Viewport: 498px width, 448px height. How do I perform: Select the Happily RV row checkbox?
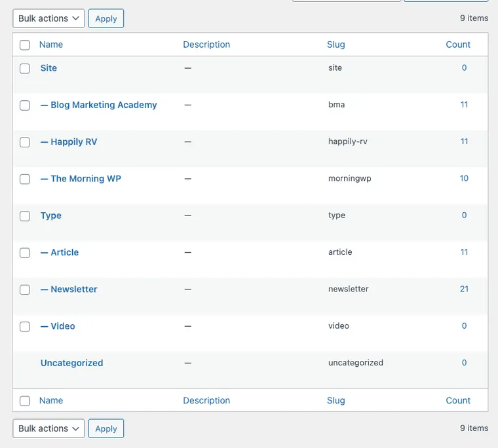pos(25,142)
